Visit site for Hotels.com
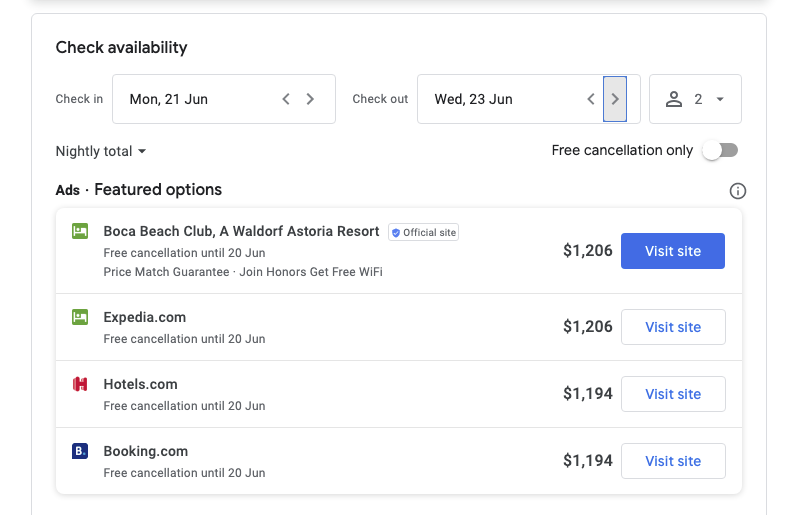787x515 pixels. [673, 394]
